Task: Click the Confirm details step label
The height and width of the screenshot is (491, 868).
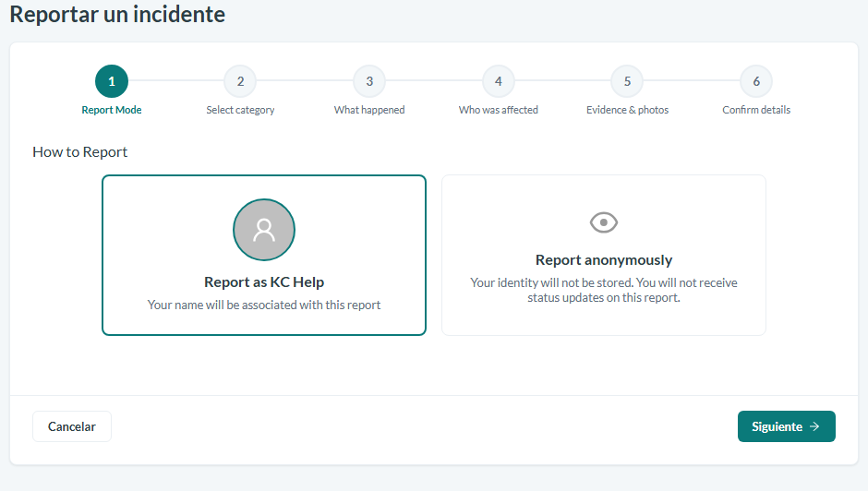Action: (x=756, y=110)
